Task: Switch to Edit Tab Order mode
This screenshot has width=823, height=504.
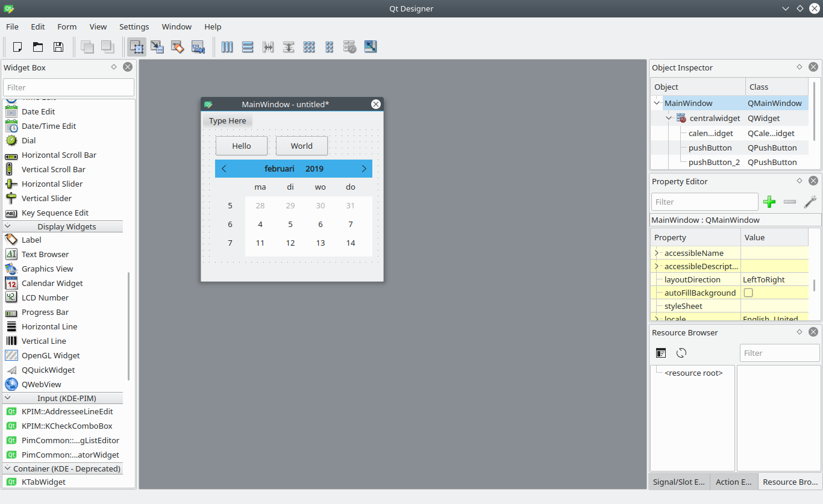Action: pos(198,46)
